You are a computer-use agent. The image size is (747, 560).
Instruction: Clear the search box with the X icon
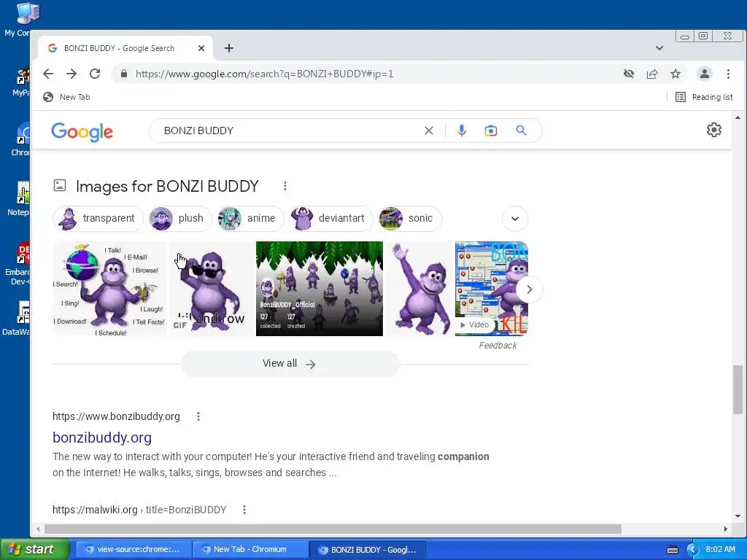coord(429,131)
